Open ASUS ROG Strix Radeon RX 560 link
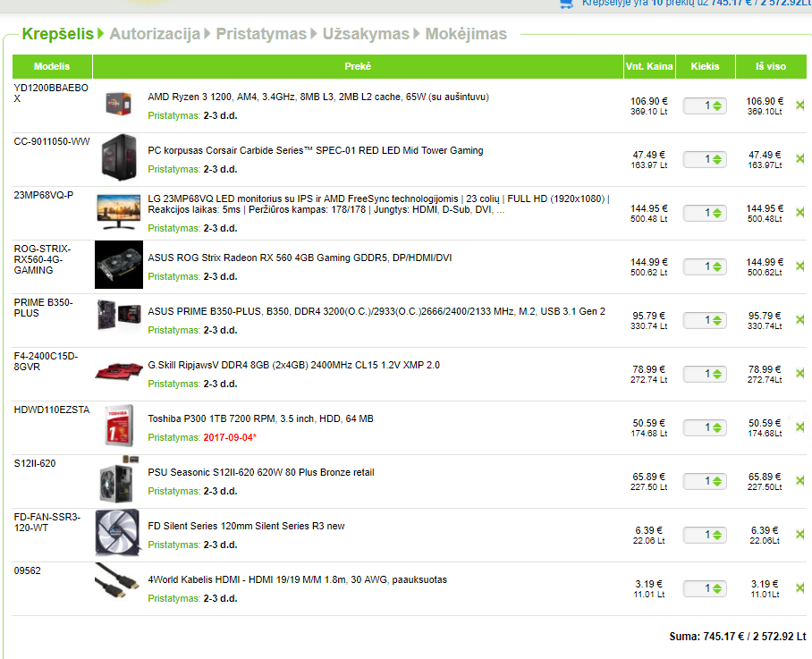The height and width of the screenshot is (659, 812). point(300,258)
